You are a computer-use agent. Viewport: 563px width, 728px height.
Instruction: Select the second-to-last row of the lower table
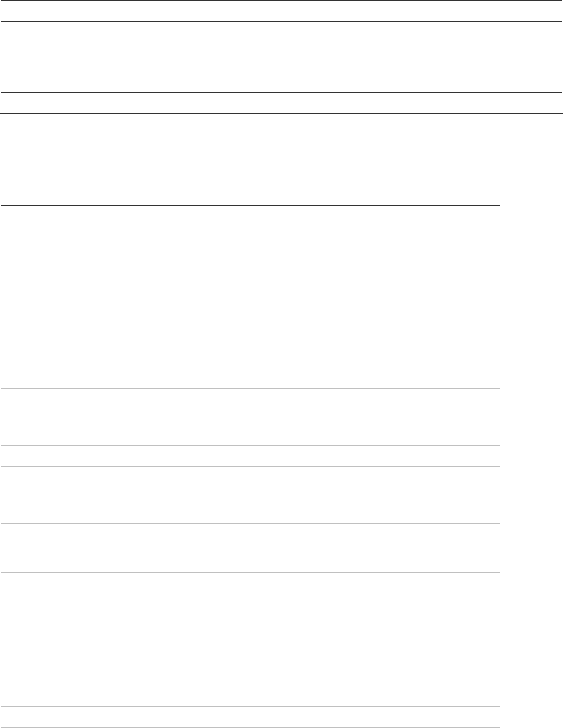249,696
